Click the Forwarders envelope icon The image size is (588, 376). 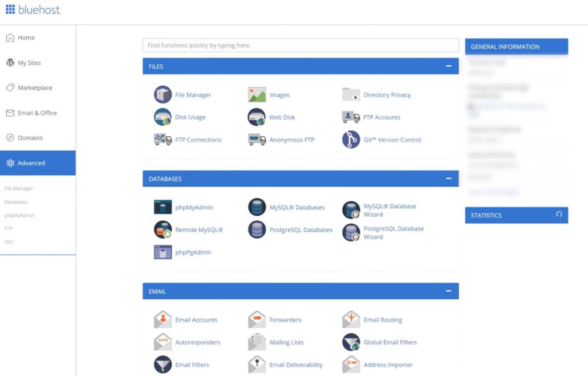point(257,320)
